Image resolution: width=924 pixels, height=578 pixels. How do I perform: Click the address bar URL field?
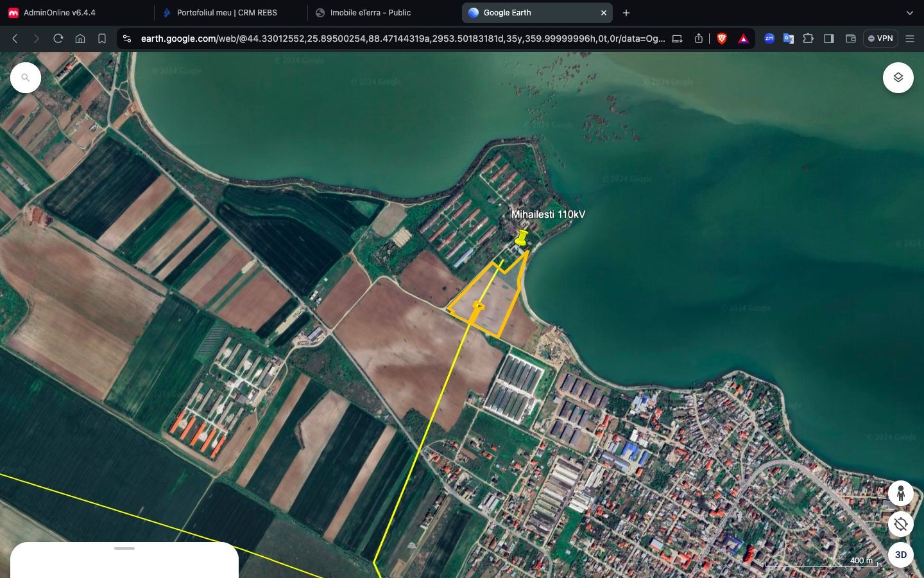402,39
